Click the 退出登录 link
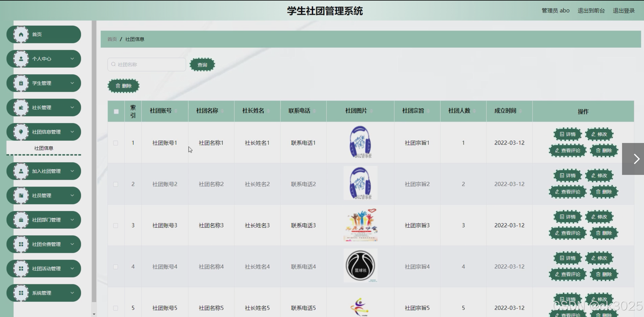This screenshot has width=644, height=317. (623, 11)
